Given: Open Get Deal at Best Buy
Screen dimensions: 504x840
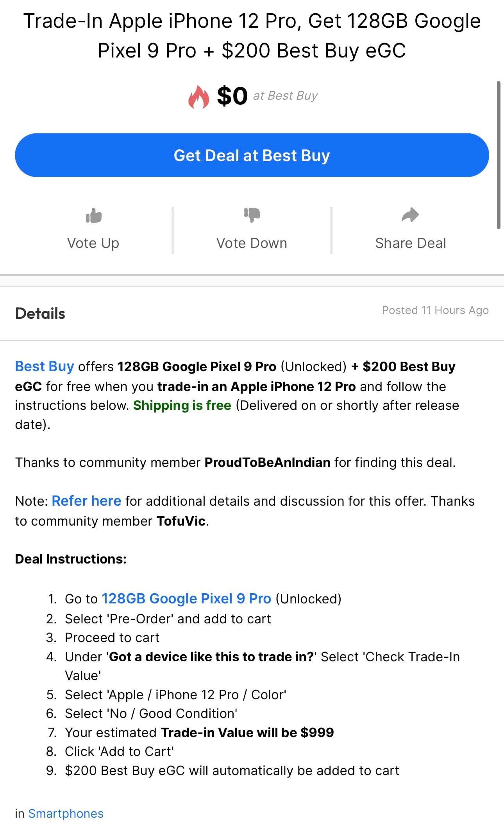Looking at the screenshot, I should [252, 155].
